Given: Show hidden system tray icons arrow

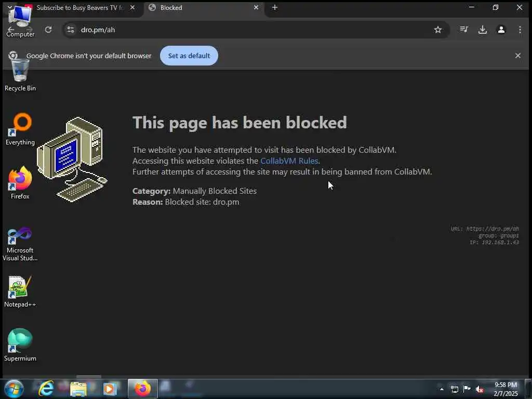Looking at the screenshot, I should [x=442, y=389].
